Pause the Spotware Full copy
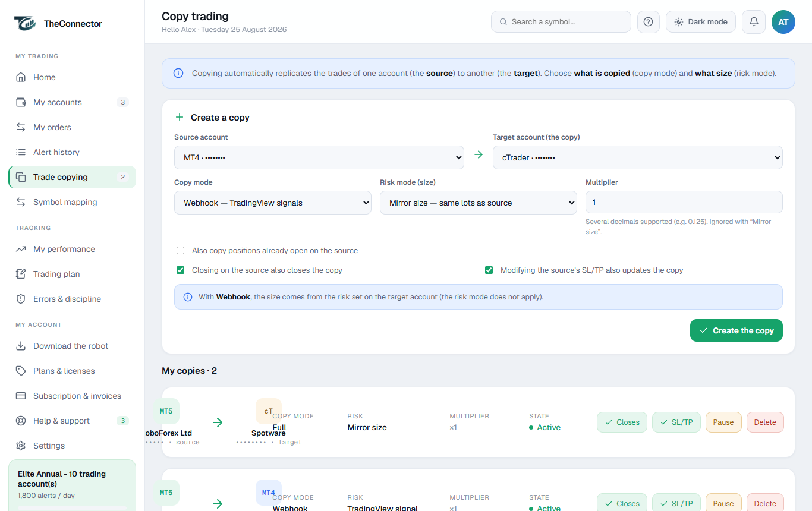 (x=723, y=422)
